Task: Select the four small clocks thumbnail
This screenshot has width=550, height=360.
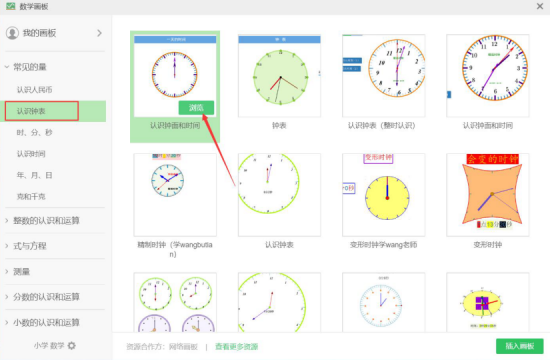Action: tap(175, 302)
